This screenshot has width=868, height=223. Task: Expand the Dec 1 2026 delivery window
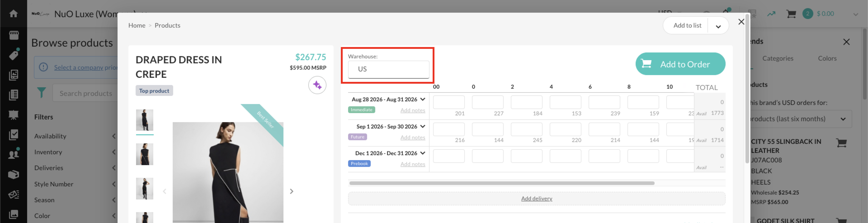(x=422, y=153)
